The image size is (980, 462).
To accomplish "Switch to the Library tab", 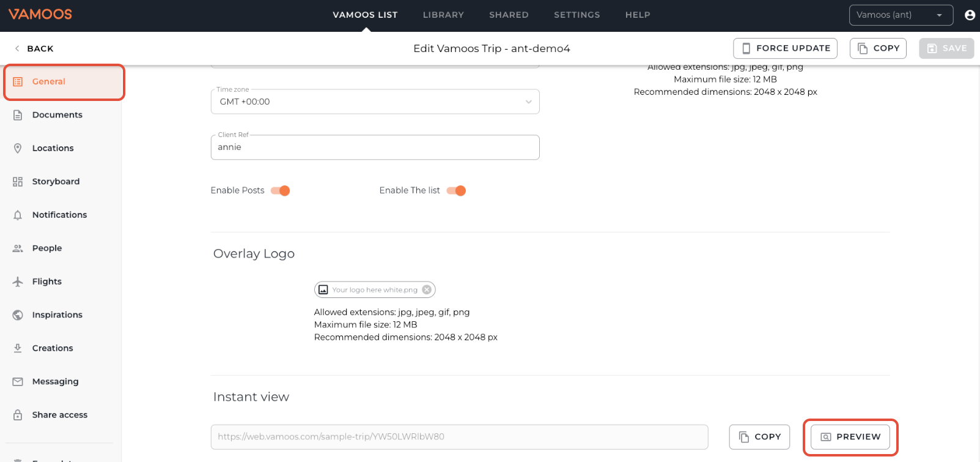I will pyautogui.click(x=443, y=15).
